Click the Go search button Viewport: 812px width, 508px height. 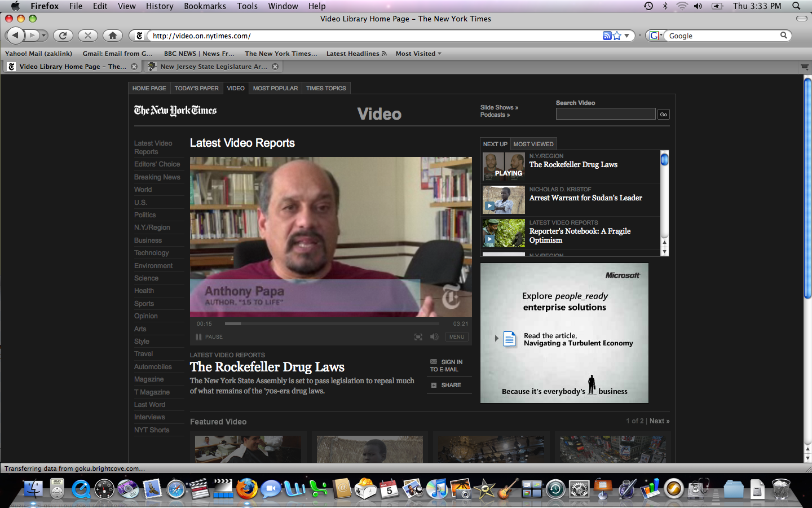(664, 115)
